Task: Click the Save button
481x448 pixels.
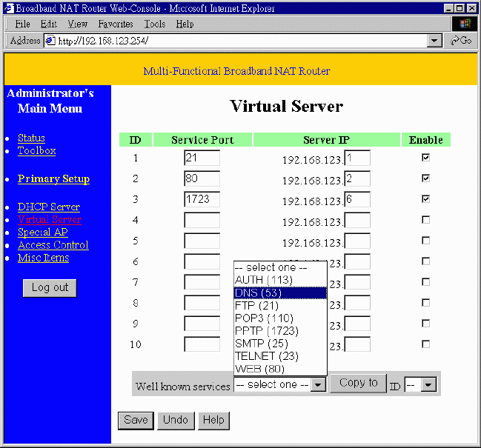Action: (x=136, y=420)
